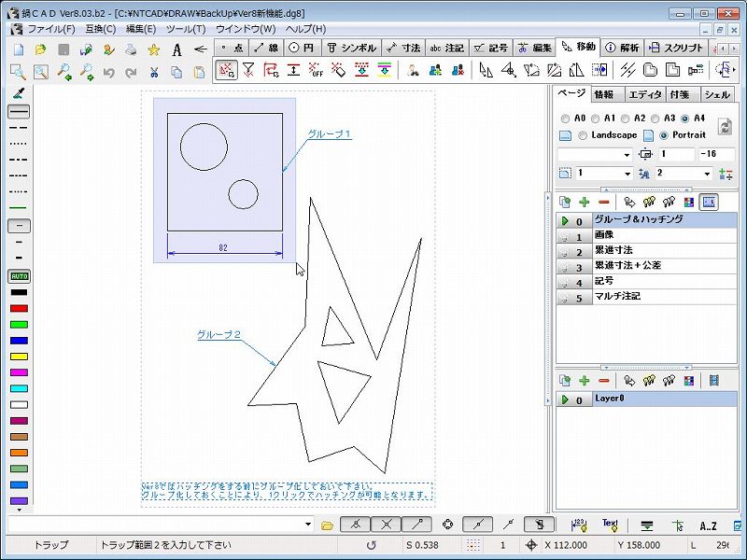This screenshot has width=747, height=560.
Task: Click the eyedropper attribute picker icon
Action: pos(19,94)
